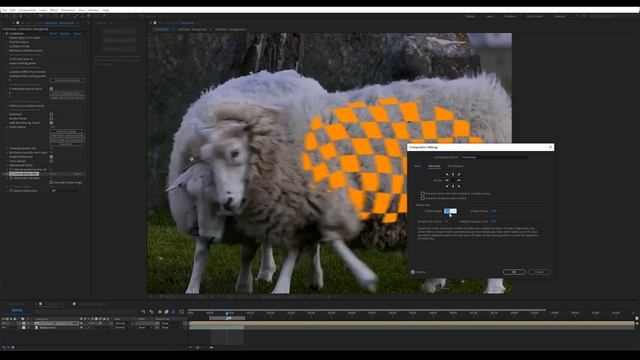Click the Composition Name field
The height and width of the screenshot is (360, 640).
click(x=494, y=157)
